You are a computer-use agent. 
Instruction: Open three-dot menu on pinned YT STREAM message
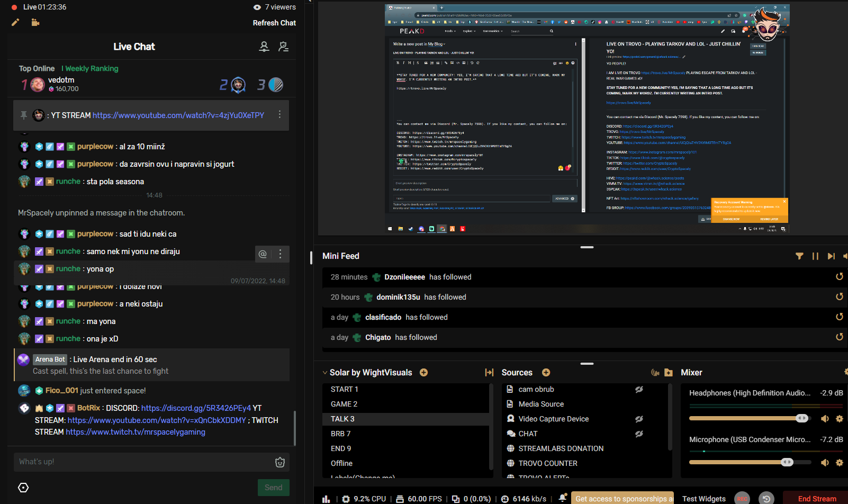[279, 114]
